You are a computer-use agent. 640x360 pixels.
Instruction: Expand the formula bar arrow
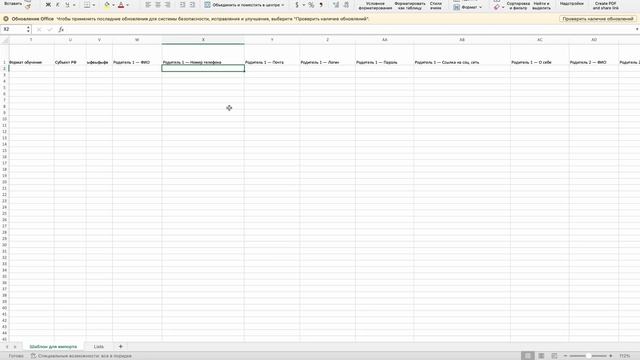point(636,29)
